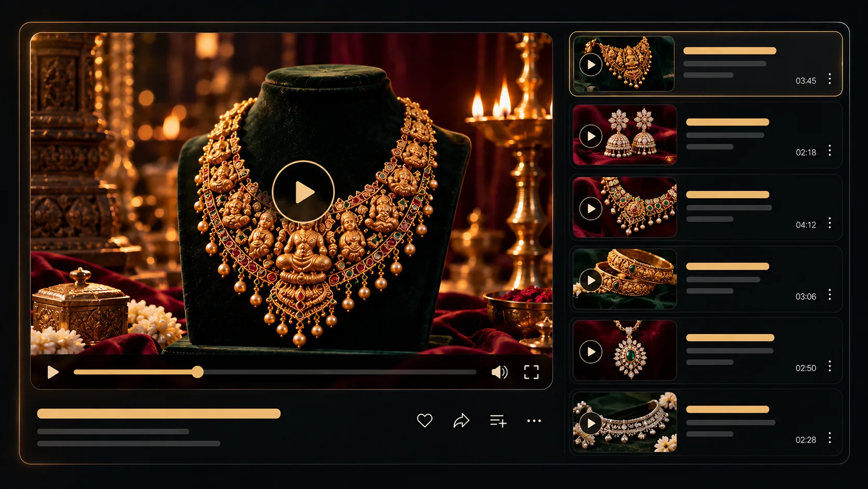Play the 02:50 emerald pendant video

pyautogui.click(x=591, y=352)
